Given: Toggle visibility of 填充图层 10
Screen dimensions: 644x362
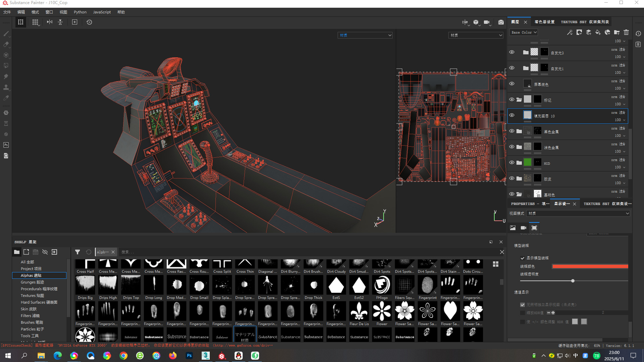Looking at the screenshot, I should click(512, 115).
